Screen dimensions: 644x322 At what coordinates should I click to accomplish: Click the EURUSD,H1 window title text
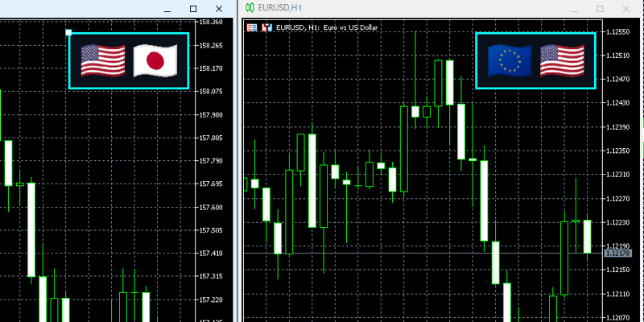pos(279,8)
